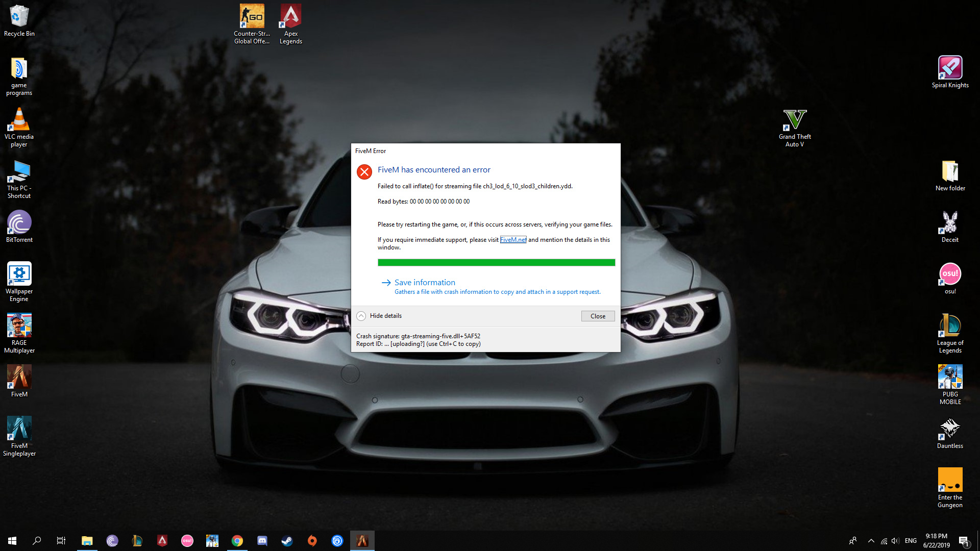The height and width of the screenshot is (551, 980).
Task: Select the RAGE Multiplayer icon
Action: tap(19, 333)
